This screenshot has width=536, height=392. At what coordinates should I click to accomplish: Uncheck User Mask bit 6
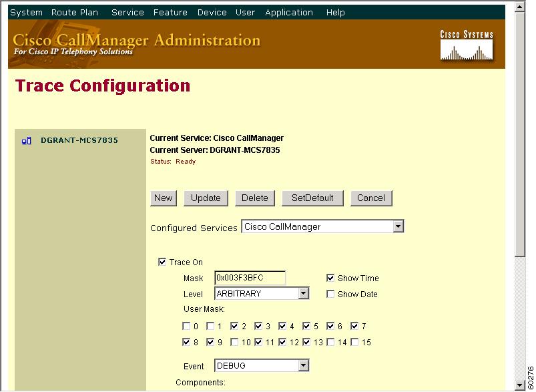click(330, 326)
